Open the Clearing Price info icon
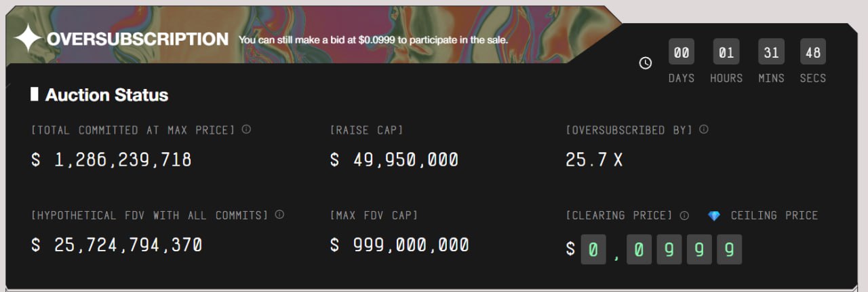Image resolution: width=868 pixels, height=292 pixels. 684,215
